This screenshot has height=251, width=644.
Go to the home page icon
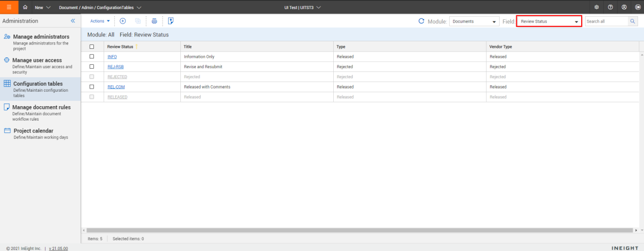coord(25,7)
